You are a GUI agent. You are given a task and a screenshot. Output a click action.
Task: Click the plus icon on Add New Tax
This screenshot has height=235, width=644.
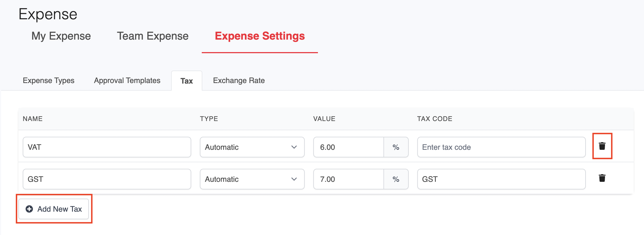point(29,209)
